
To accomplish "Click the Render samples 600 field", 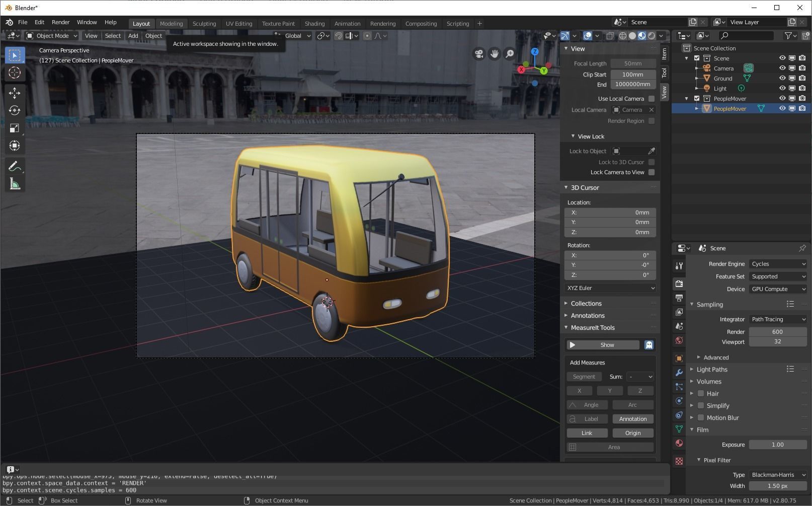I will [778, 332].
